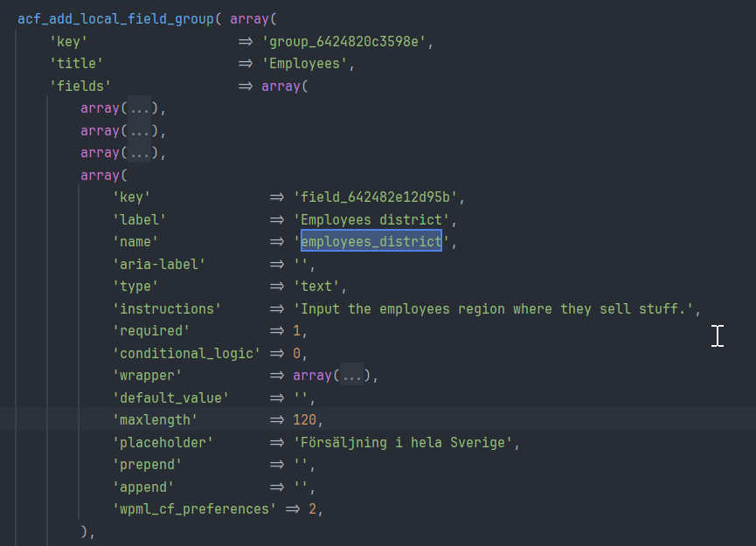Click the 'conditional_logic' key
This screenshot has height=546, width=756.
[x=186, y=354]
